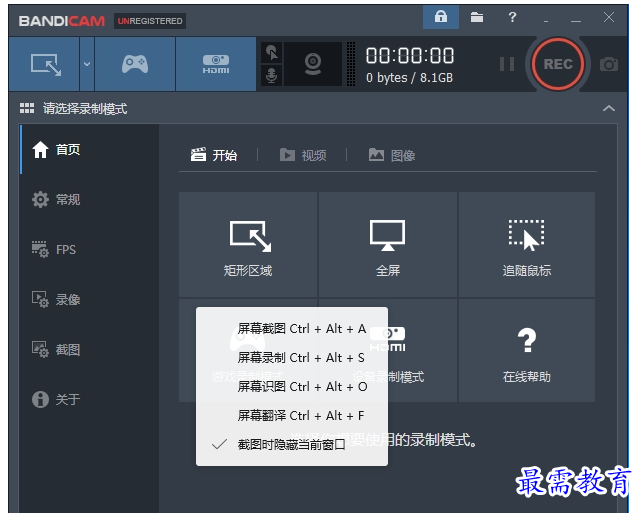Viewport: 640px width, 513px height.
Task: Choose the 追随鼠标 follow mouse tile
Action: point(527,244)
